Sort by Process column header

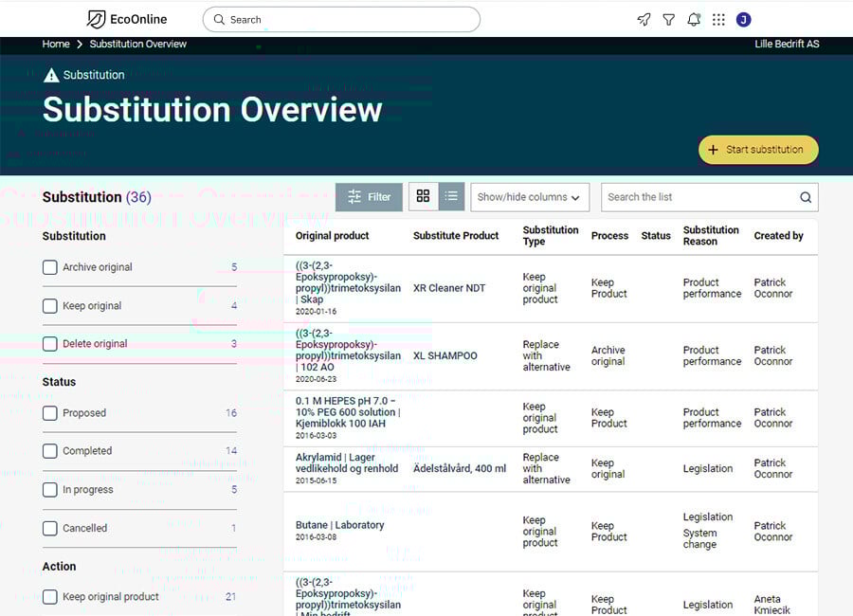[x=609, y=236]
